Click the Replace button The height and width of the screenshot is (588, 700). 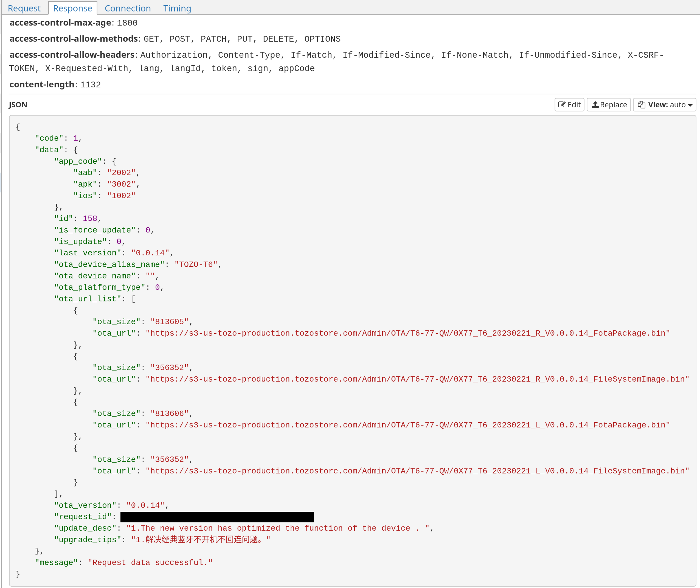pyautogui.click(x=609, y=105)
